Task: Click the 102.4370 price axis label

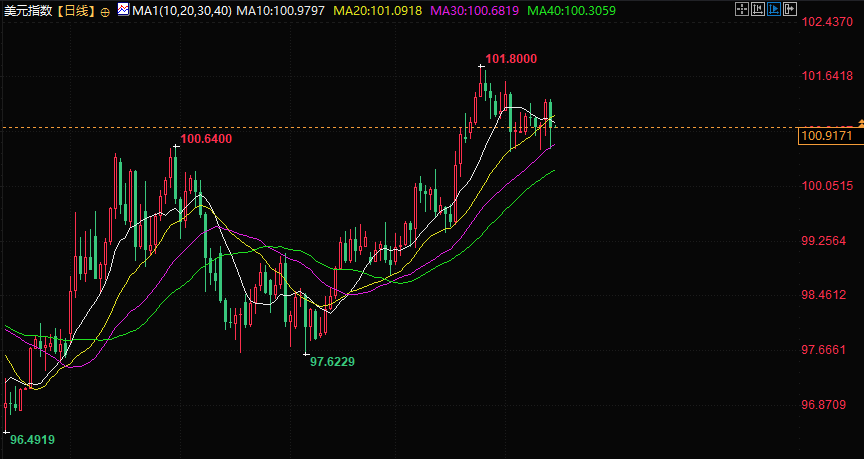Action: point(826,22)
